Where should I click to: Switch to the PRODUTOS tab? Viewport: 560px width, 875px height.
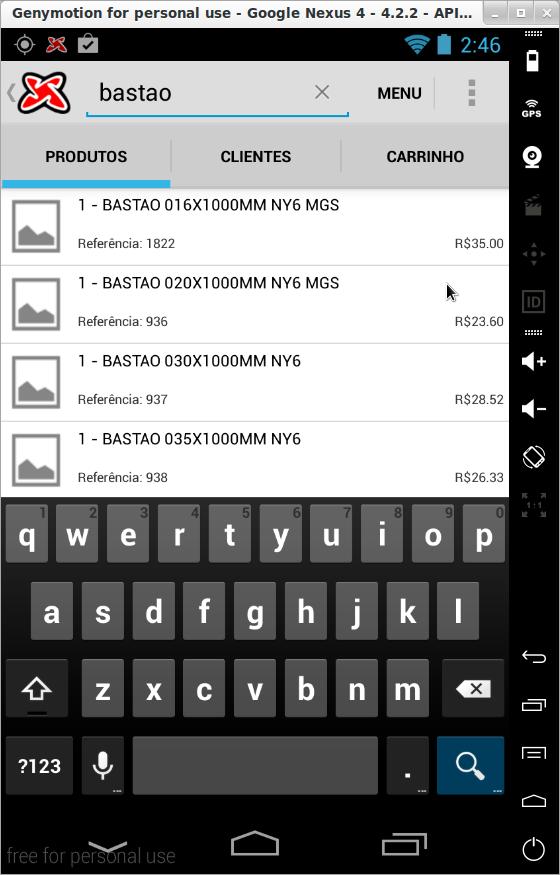point(86,157)
